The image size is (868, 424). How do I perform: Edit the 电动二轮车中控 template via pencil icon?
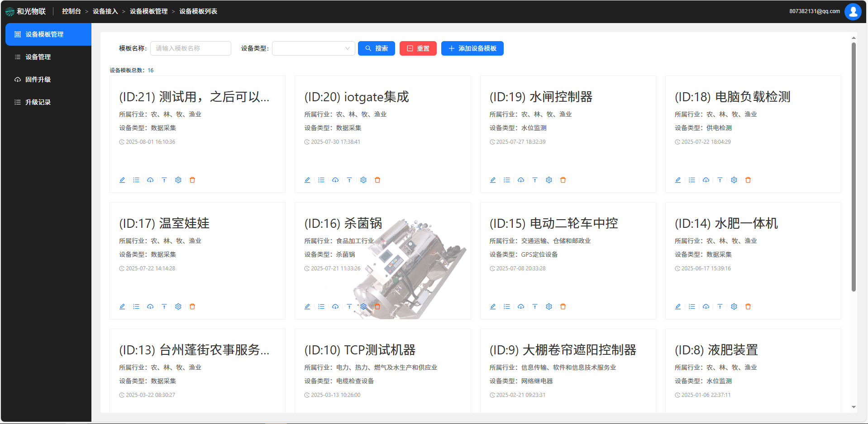493,306
